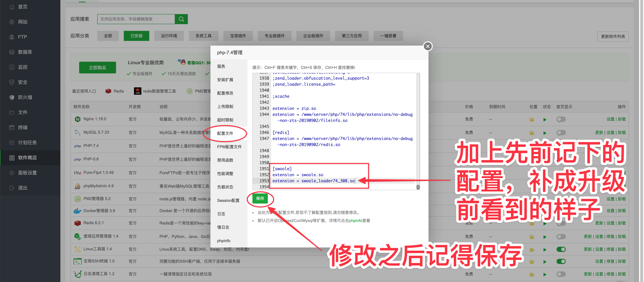Open redis数据管理工具 shortcut icon
644x282 pixels.
[138, 91]
